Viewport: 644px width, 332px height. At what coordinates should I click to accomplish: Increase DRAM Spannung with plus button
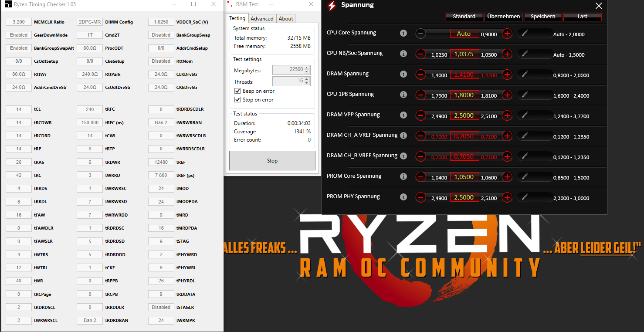click(507, 75)
